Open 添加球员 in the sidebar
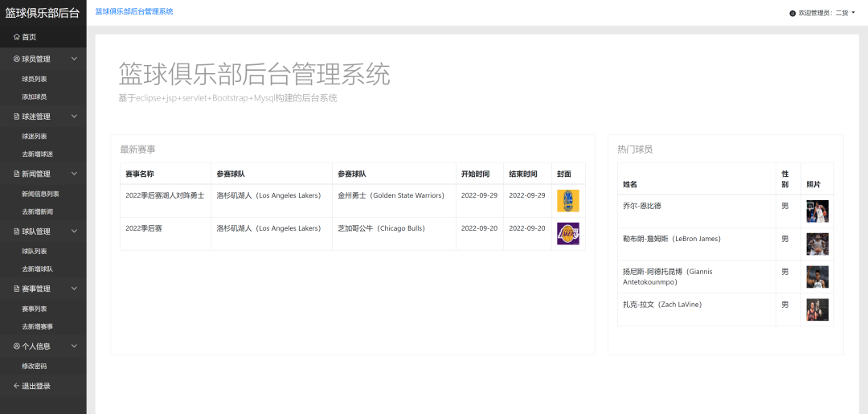Screen dimensions: 868x414 (x=35, y=96)
